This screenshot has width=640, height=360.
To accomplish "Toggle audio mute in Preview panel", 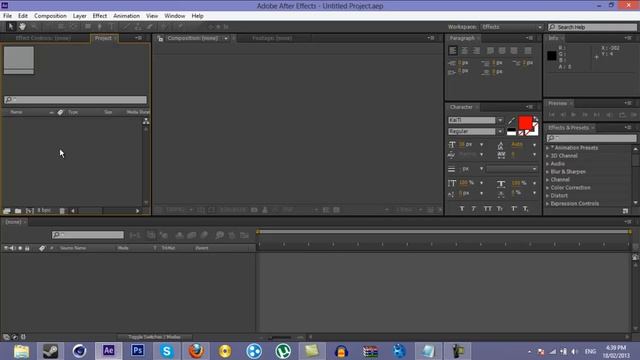I will click(610, 115).
